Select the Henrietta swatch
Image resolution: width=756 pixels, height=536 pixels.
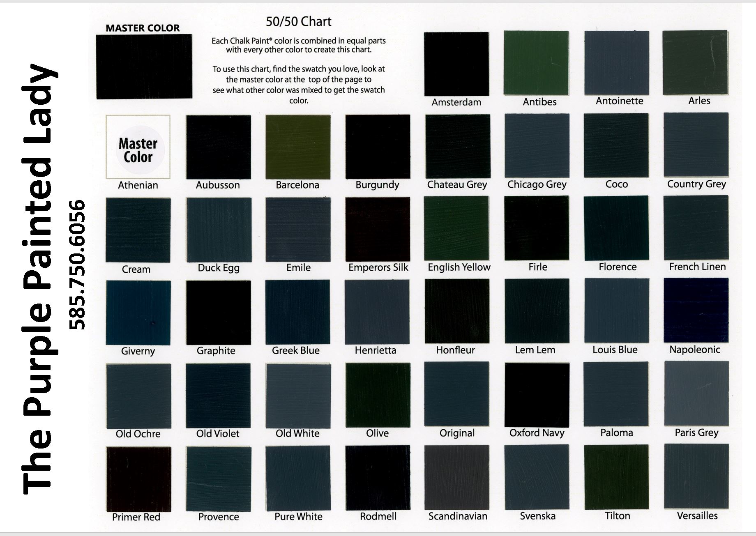(377, 312)
